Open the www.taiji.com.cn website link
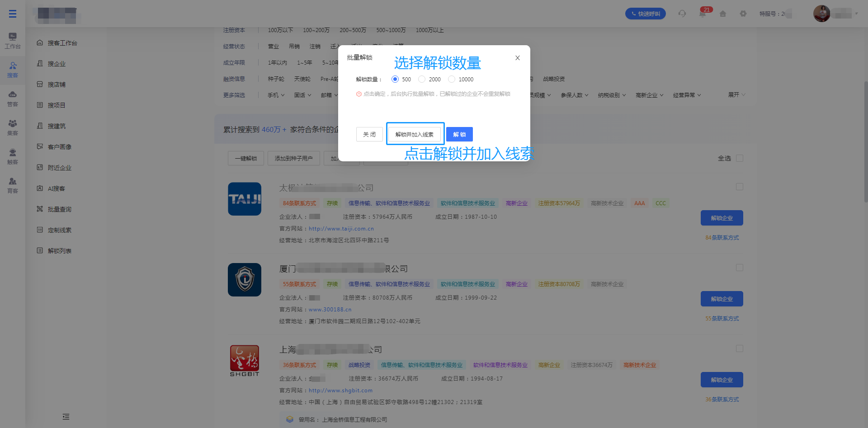Image resolution: width=868 pixels, height=428 pixels. pos(341,229)
